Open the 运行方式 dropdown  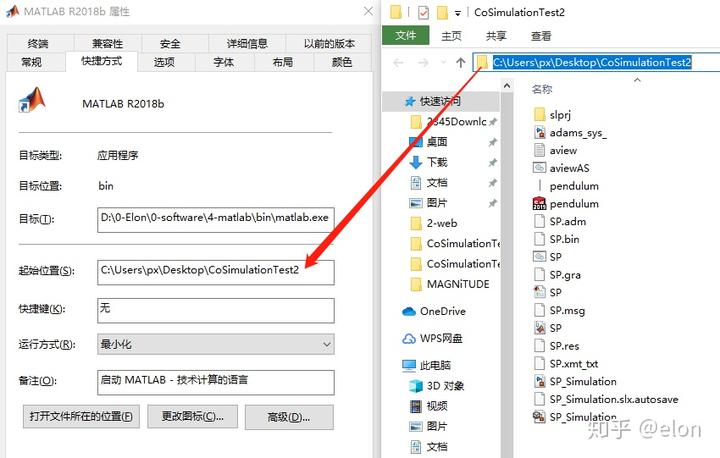[x=216, y=344]
